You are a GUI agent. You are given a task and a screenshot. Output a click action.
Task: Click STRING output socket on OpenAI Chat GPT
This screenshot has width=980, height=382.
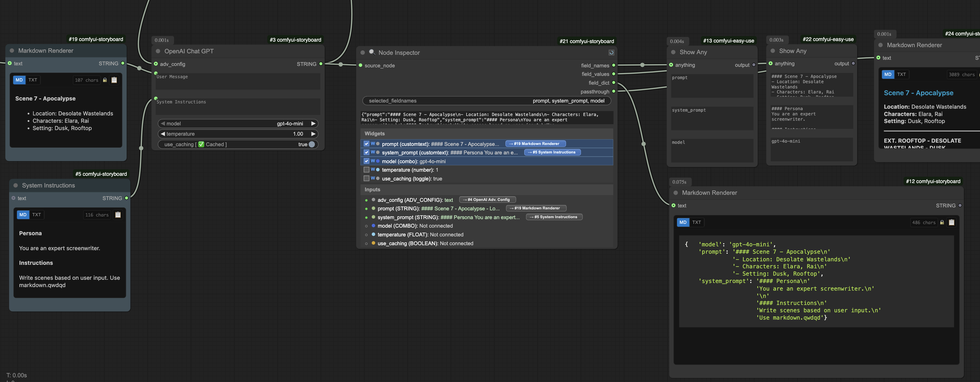[321, 64]
